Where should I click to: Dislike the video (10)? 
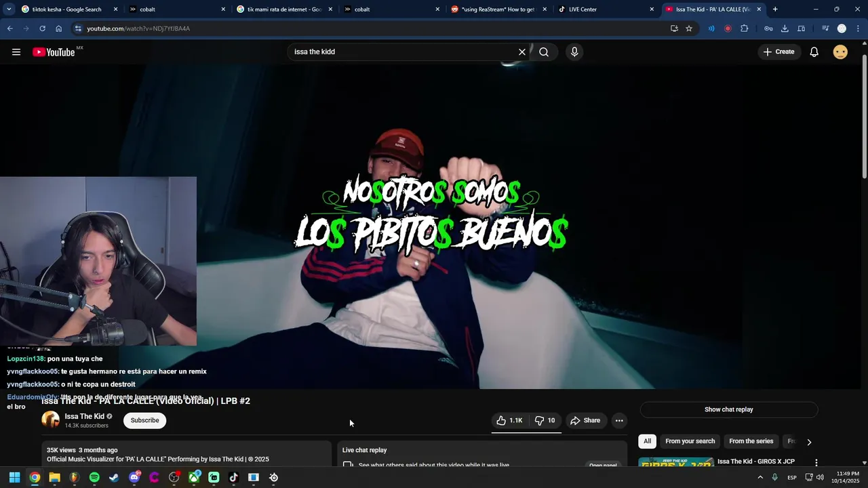(545, 421)
